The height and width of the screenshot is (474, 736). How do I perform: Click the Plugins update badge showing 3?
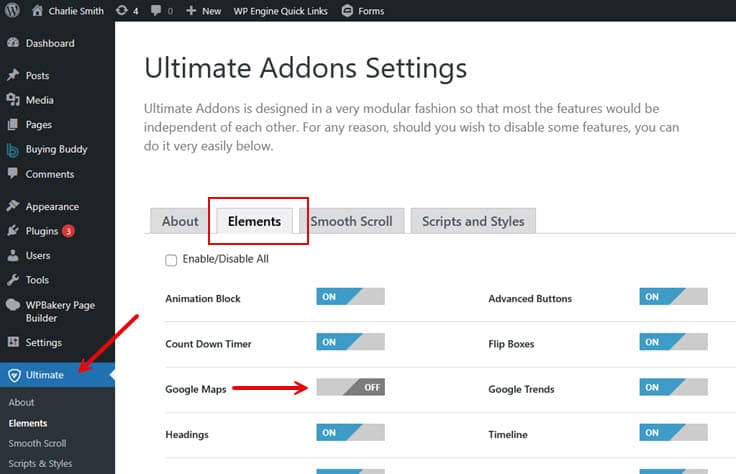pyautogui.click(x=68, y=231)
